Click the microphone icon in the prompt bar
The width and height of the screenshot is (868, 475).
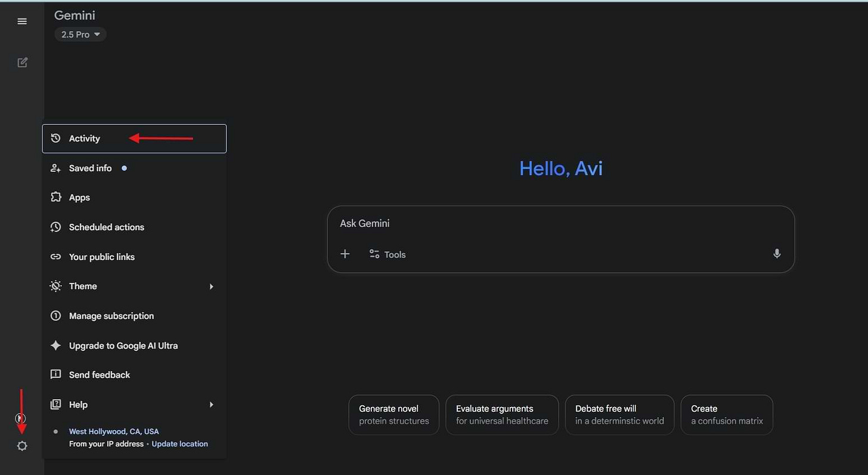click(x=777, y=253)
